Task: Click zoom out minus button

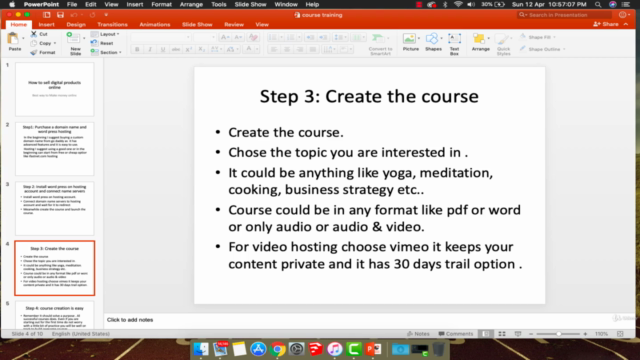Action: (531, 334)
